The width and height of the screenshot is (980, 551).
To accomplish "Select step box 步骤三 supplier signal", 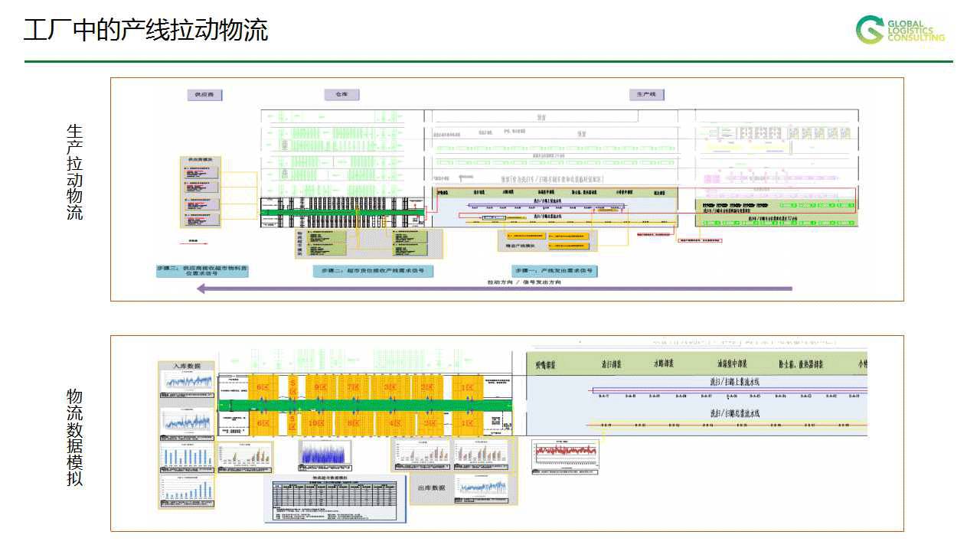I will click(x=202, y=271).
